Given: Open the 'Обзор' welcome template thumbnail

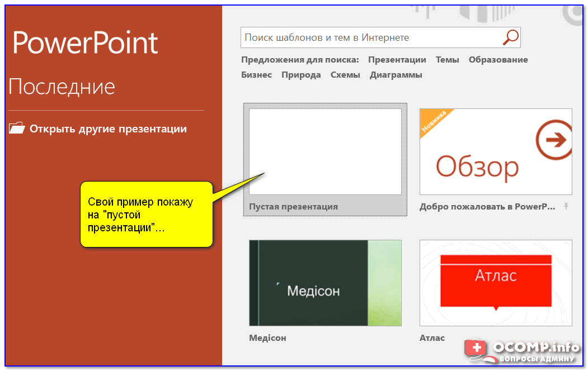Looking at the screenshot, I should 496,151.
